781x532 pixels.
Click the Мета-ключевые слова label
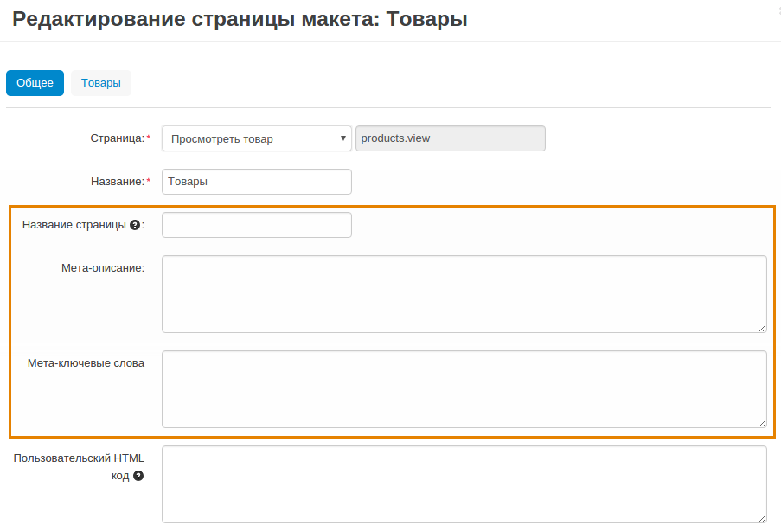click(x=86, y=363)
